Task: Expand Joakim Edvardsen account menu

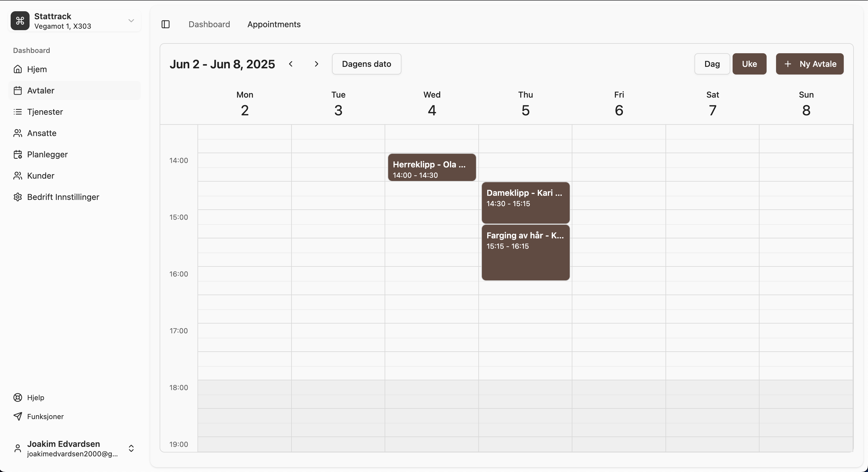Action: pyautogui.click(x=131, y=448)
